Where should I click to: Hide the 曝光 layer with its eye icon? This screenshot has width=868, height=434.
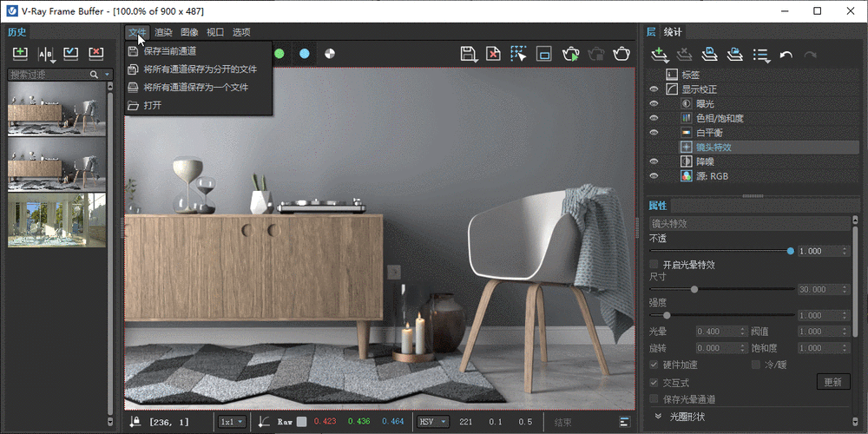point(654,103)
